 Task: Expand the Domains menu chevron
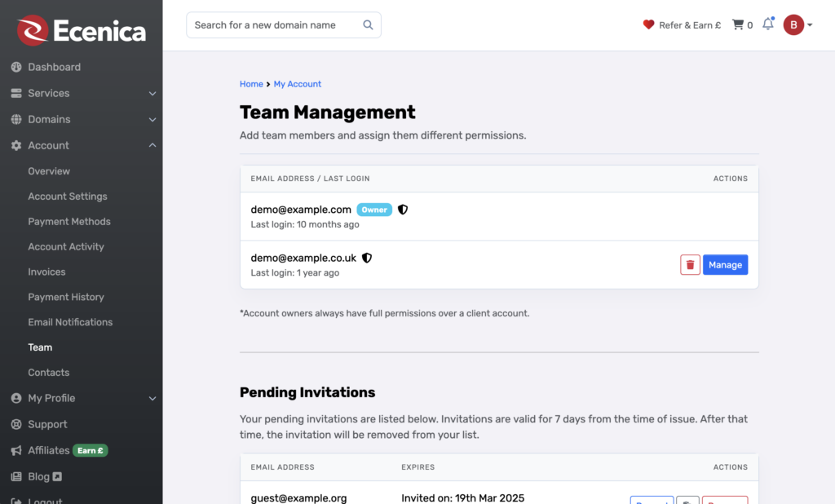tap(152, 119)
